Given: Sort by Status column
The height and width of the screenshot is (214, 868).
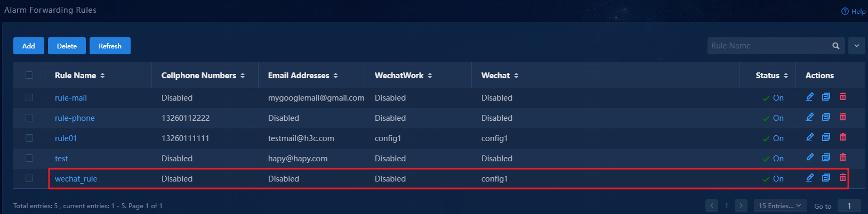Looking at the screenshot, I should pos(786,76).
